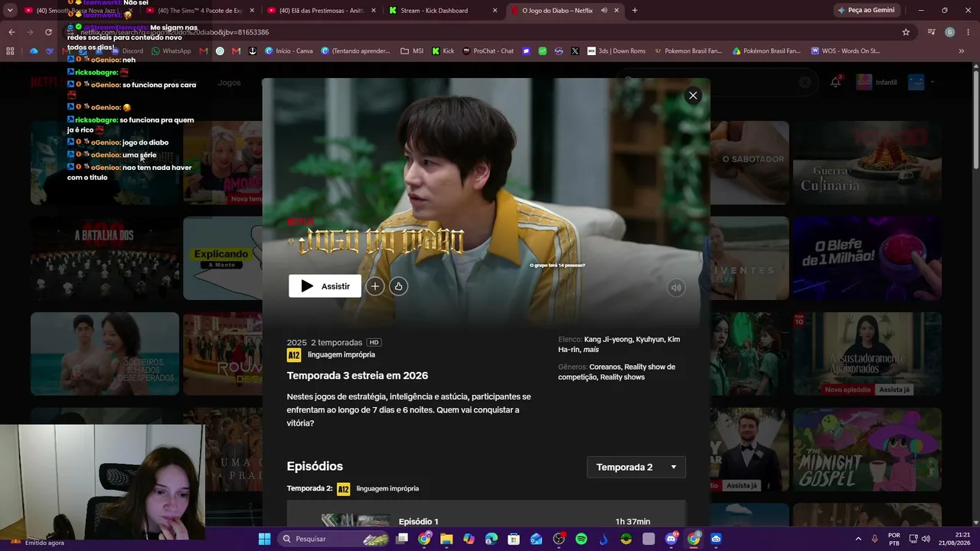The height and width of the screenshot is (551, 980).
Task: Switch to the Stream - Kick Dashboard tab
Action: coord(444,11)
